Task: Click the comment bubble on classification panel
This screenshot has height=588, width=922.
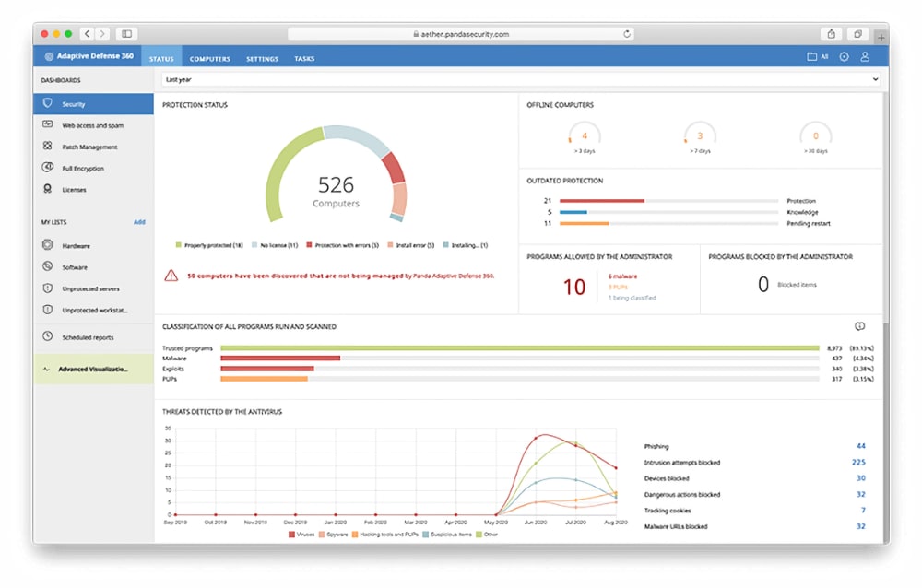Action: (x=860, y=325)
